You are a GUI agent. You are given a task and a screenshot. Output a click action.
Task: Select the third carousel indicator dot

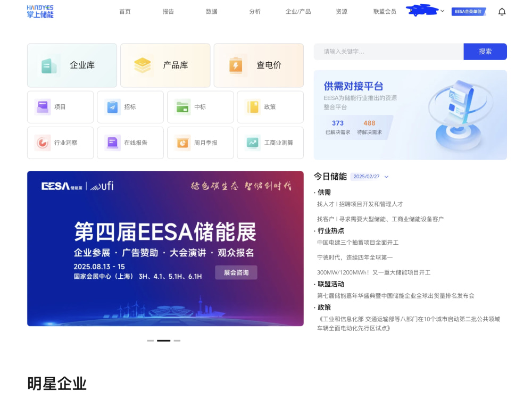(x=177, y=340)
